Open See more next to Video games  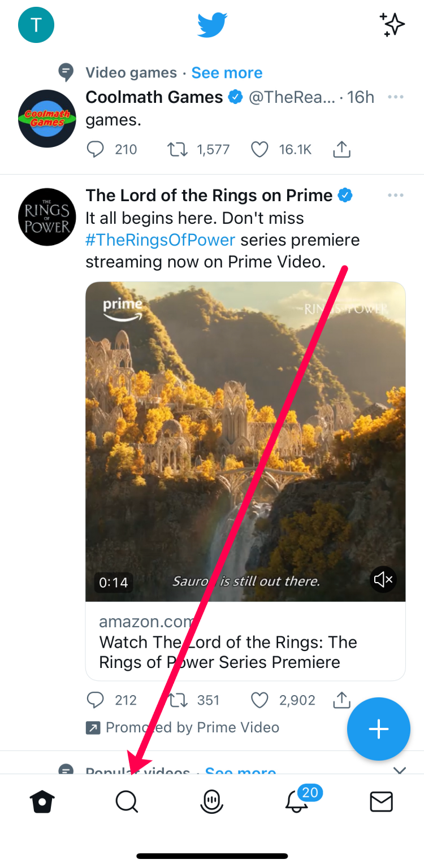pyautogui.click(x=227, y=72)
